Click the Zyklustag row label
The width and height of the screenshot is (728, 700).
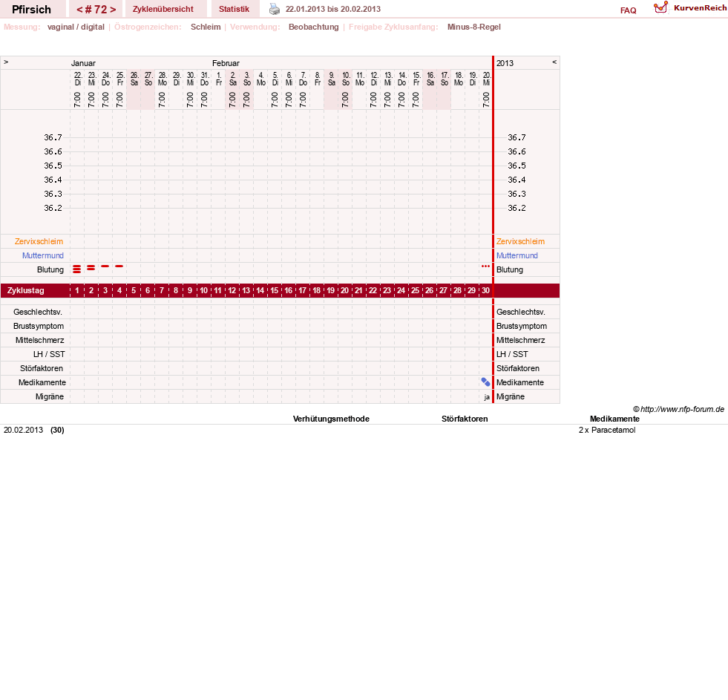pyautogui.click(x=25, y=290)
